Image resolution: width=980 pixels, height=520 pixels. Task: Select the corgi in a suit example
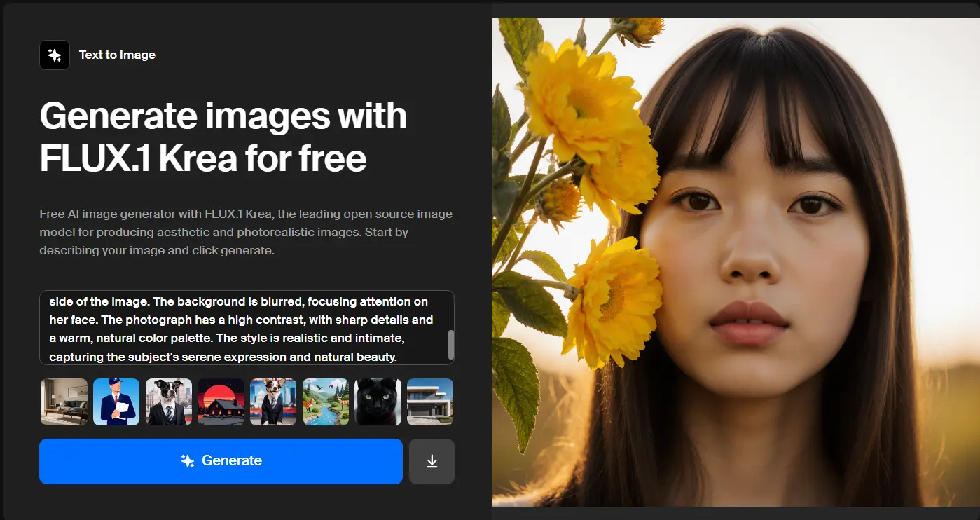pos(273,402)
